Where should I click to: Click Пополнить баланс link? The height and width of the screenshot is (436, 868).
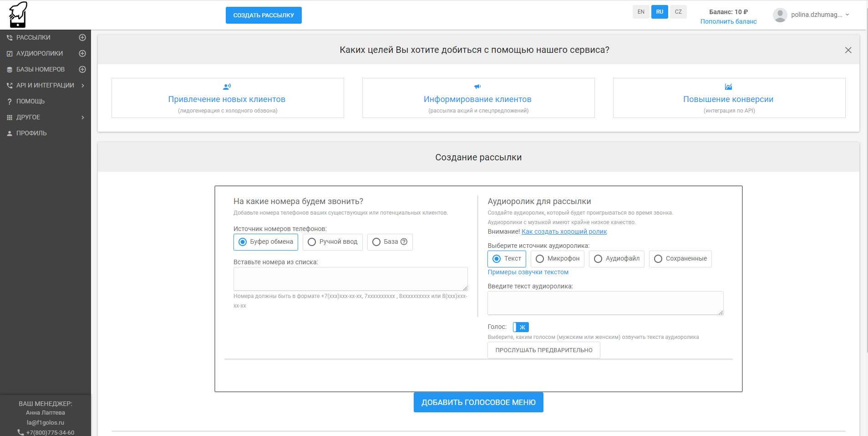click(x=728, y=21)
